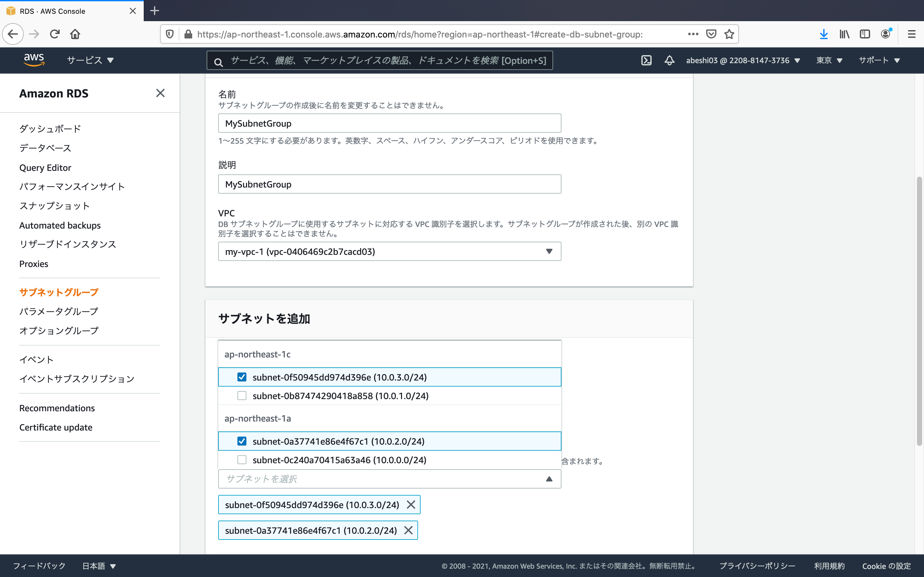The image size is (924, 577).
Task: Click the search magnifier in the AWS search bar
Action: click(x=218, y=61)
